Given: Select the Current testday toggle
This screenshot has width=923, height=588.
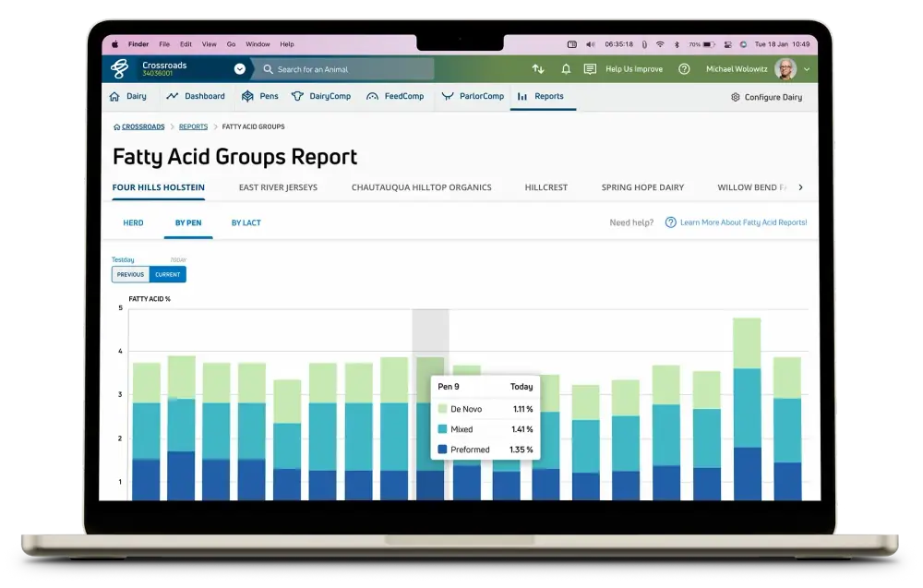Looking at the screenshot, I should pyautogui.click(x=168, y=274).
